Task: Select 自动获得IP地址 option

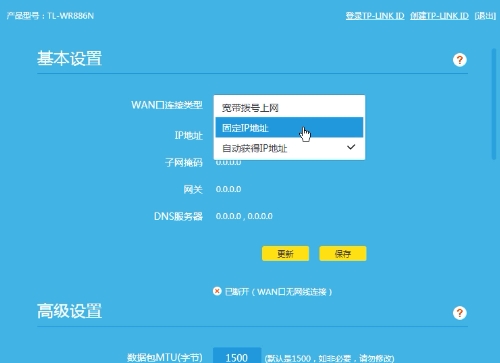Action: tap(289, 148)
